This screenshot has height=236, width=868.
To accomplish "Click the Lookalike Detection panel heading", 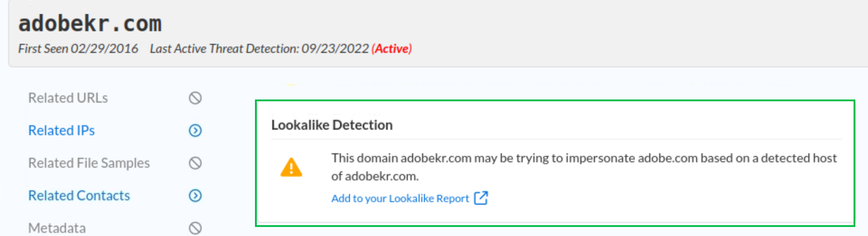I will [x=332, y=125].
